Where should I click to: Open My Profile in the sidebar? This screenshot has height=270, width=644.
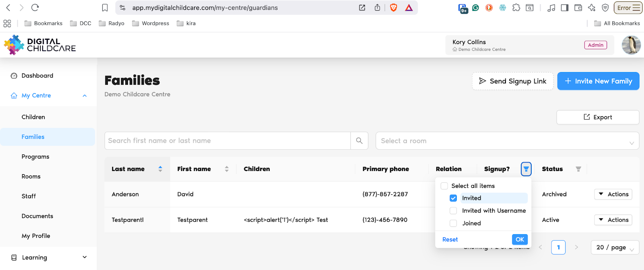point(36,236)
